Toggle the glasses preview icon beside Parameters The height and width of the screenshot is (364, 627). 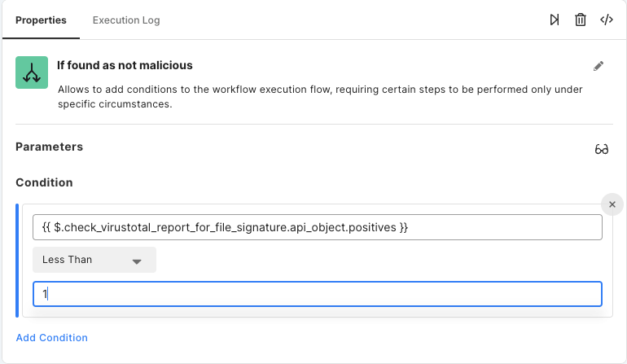pyautogui.click(x=602, y=149)
